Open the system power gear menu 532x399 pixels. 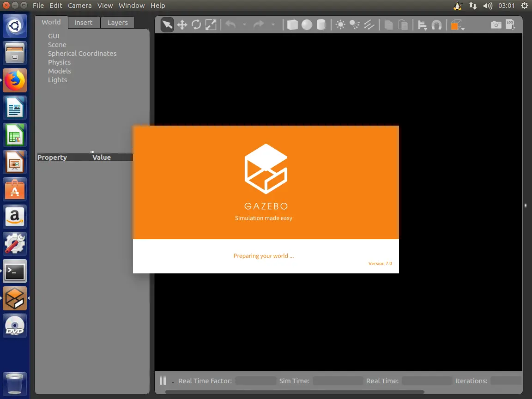525,6
